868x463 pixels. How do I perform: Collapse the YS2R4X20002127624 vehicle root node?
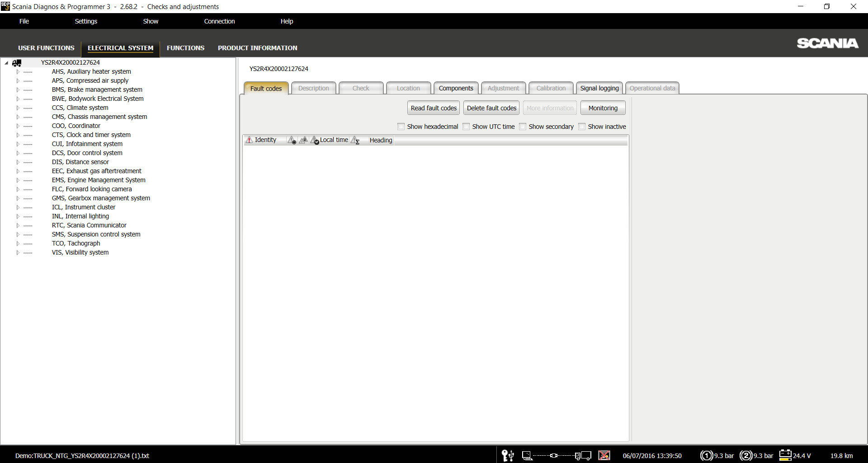[x=6, y=63]
